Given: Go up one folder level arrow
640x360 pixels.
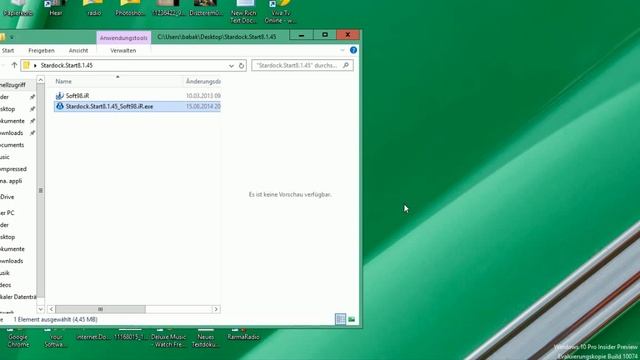Looking at the screenshot, I should 14,65.
